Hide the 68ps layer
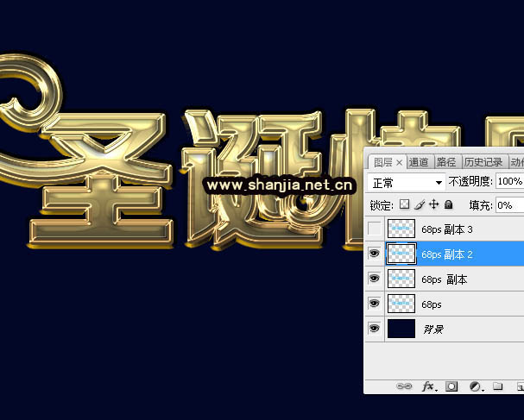524x420 pixels. pos(375,304)
